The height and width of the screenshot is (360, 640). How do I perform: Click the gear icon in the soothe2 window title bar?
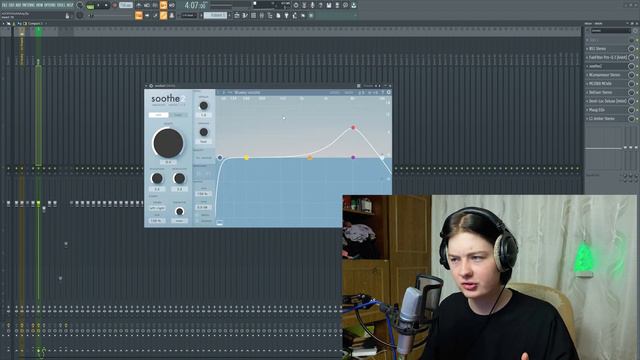click(x=151, y=86)
